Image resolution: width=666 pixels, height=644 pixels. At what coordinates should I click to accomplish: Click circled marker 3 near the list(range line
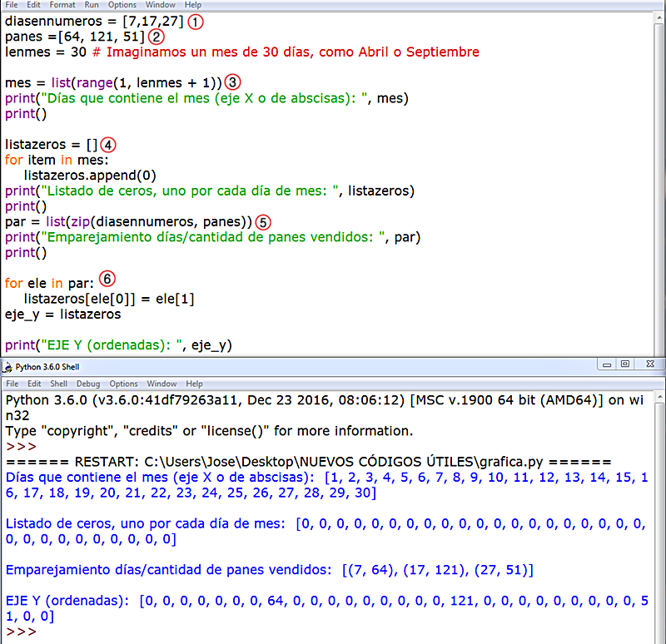coord(231,82)
